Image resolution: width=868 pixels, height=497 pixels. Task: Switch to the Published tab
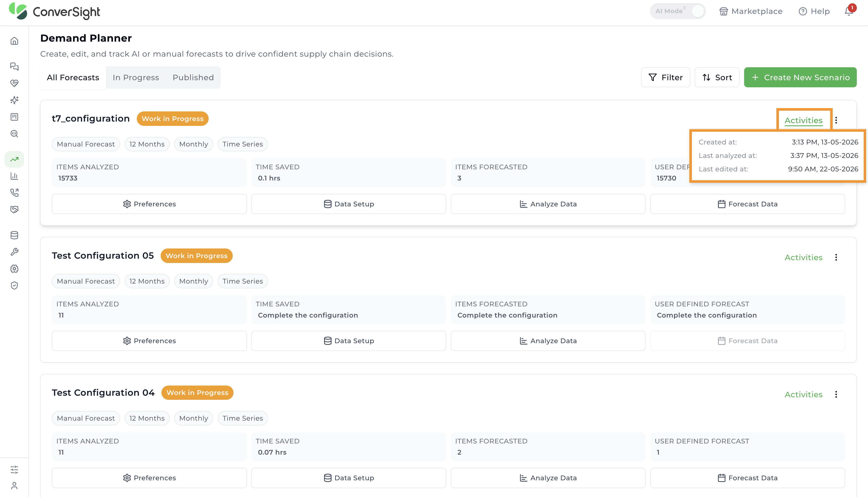point(193,77)
